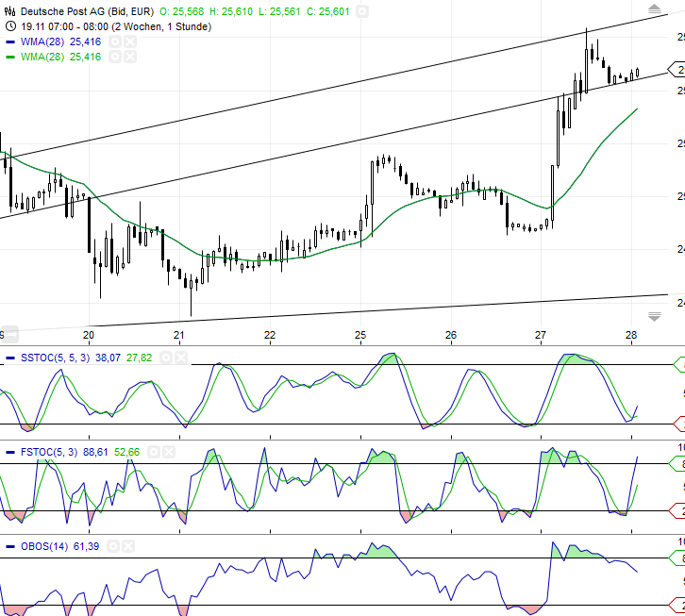
Task: Click the downward scale arrow at the price axis bottom
Action: [x=654, y=317]
